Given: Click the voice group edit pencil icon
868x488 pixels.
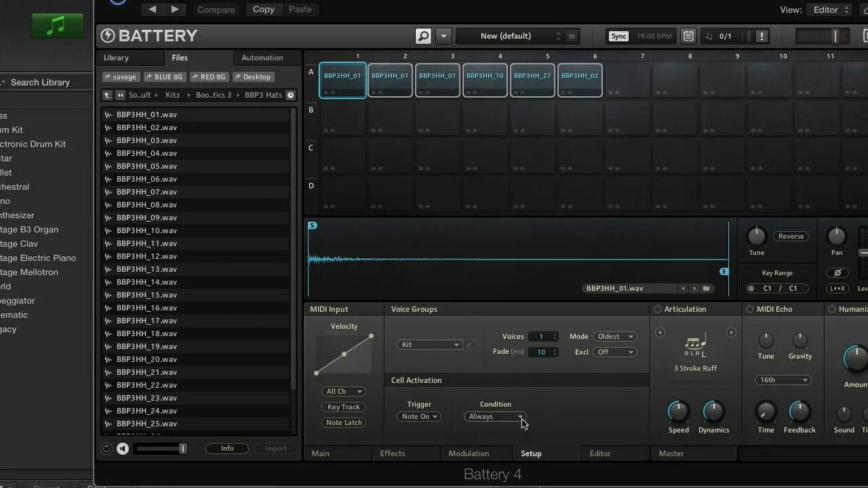Looking at the screenshot, I should pyautogui.click(x=469, y=344).
